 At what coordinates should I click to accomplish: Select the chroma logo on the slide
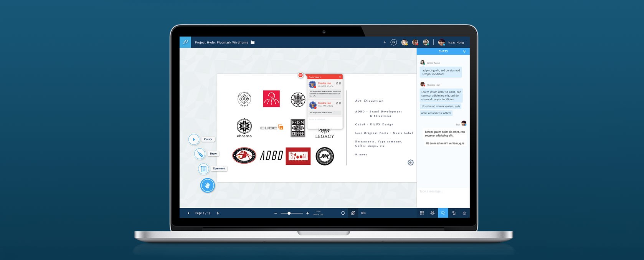coord(244,128)
